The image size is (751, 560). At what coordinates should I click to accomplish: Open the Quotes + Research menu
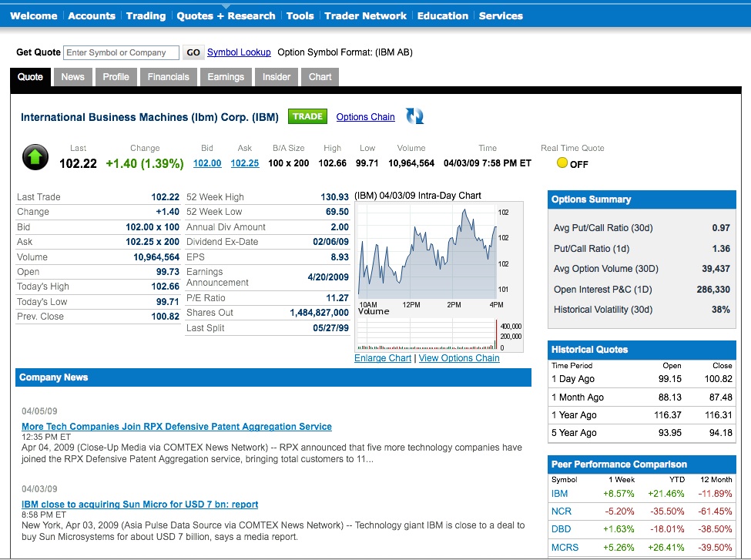(226, 16)
